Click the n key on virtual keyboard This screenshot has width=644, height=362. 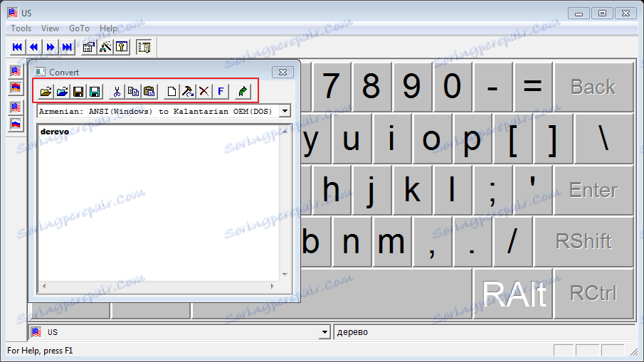[351, 241]
